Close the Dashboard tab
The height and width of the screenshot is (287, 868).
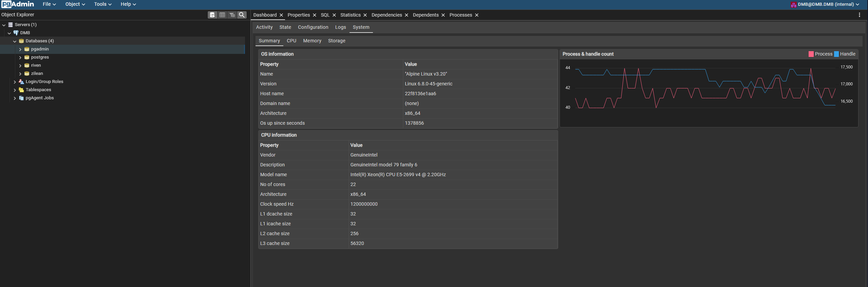(281, 15)
